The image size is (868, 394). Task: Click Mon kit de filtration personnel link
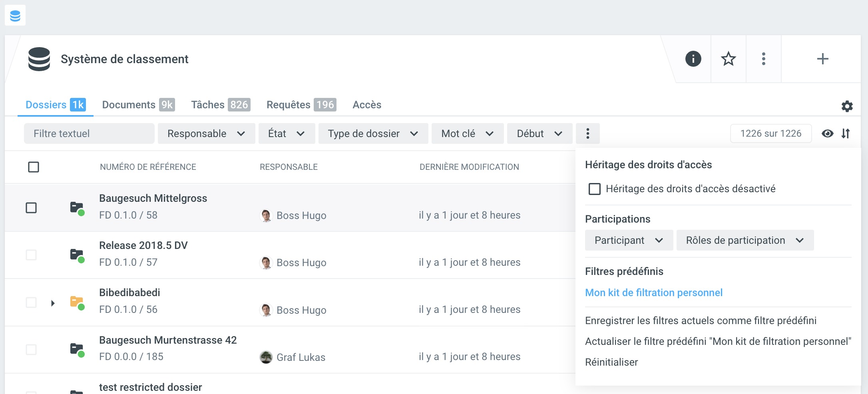653,293
